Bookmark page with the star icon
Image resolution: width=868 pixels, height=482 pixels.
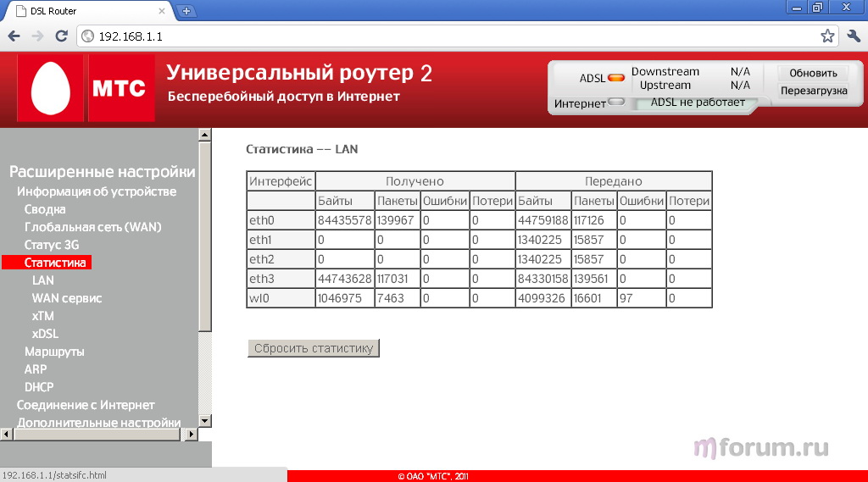827,36
